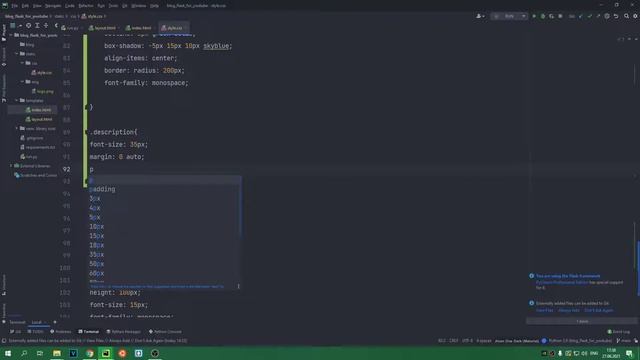Image resolution: width=640 pixels, height=360 pixels.
Task: Collapse the css folder in project tree
Action: pyautogui.click(x=22, y=63)
